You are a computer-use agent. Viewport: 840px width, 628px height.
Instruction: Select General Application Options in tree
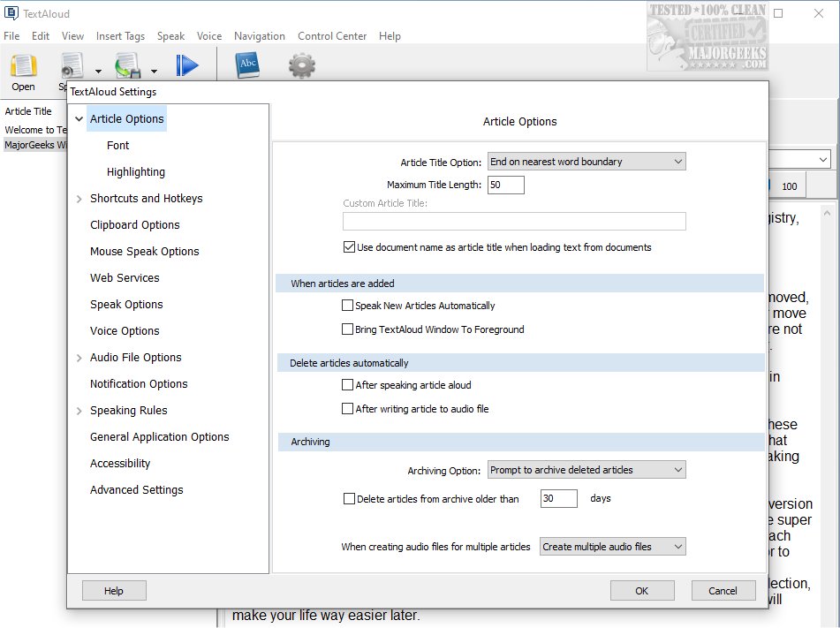(159, 437)
